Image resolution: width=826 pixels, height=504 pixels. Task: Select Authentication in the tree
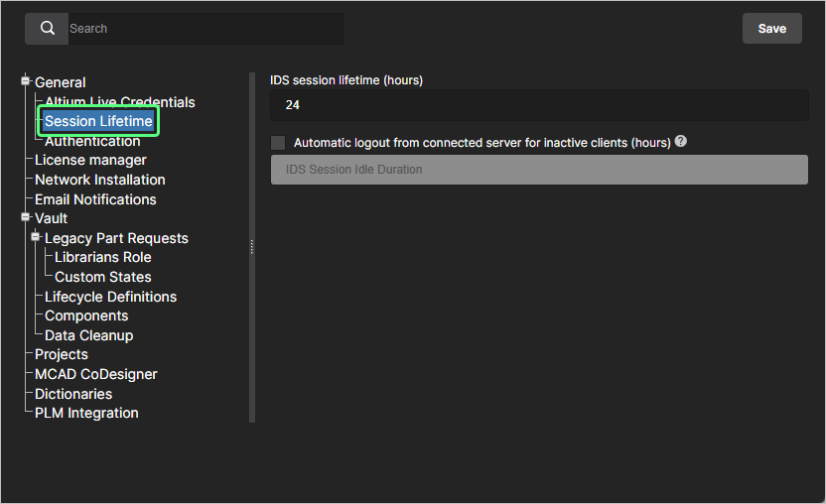[x=92, y=142]
